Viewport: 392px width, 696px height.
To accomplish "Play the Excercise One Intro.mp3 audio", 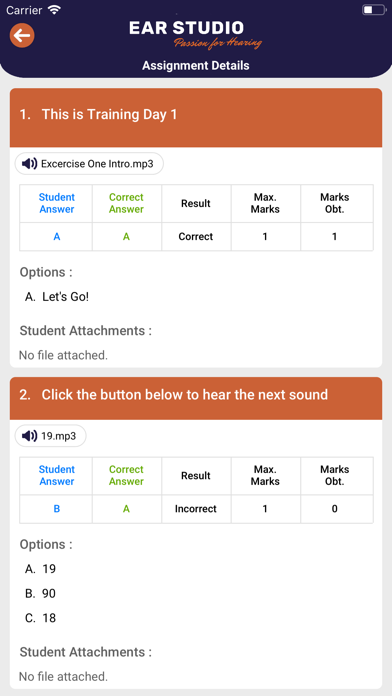I will pos(89,164).
